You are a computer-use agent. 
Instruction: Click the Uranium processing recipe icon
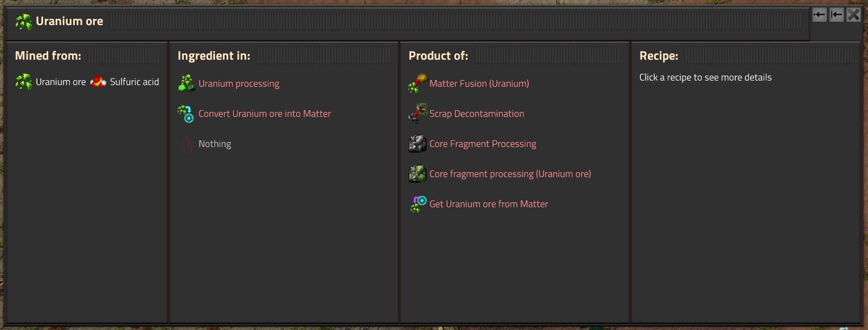click(187, 83)
